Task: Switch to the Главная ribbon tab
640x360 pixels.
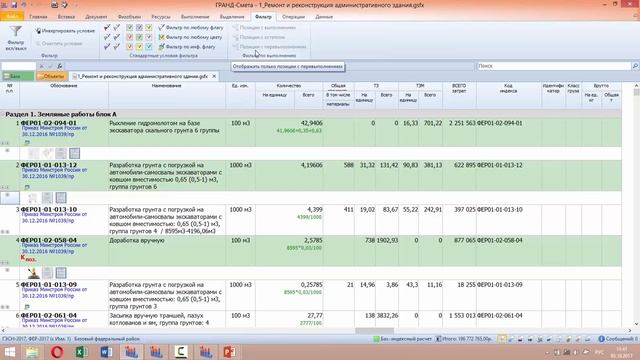Action: coord(38,17)
